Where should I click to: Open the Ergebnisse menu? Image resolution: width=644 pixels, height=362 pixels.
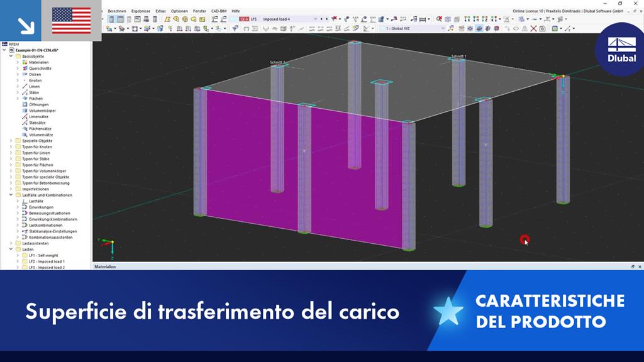tap(140, 11)
